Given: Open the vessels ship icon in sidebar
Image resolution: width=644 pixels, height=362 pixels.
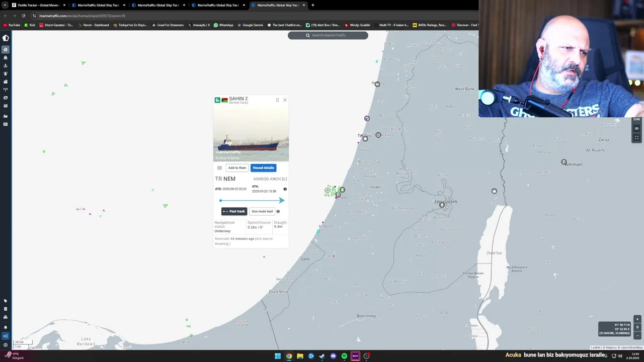Looking at the screenshot, I should [6, 57].
